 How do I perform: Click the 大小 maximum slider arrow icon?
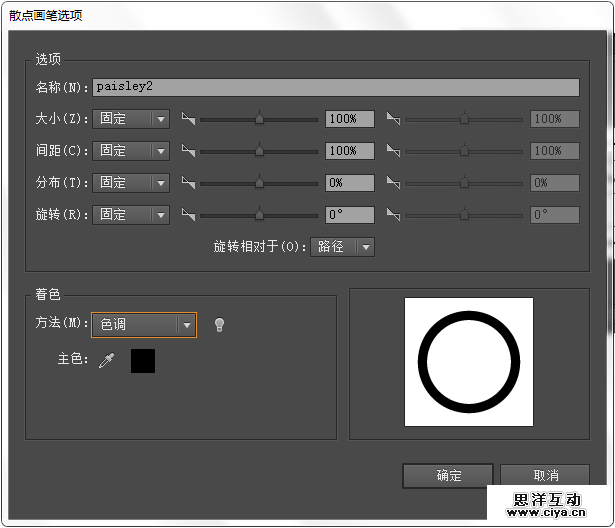[x=393, y=119]
